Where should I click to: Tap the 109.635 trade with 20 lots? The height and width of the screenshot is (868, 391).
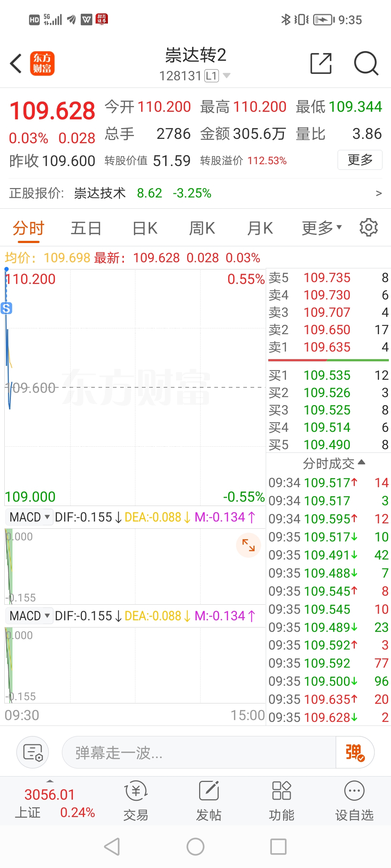pyautogui.click(x=328, y=699)
